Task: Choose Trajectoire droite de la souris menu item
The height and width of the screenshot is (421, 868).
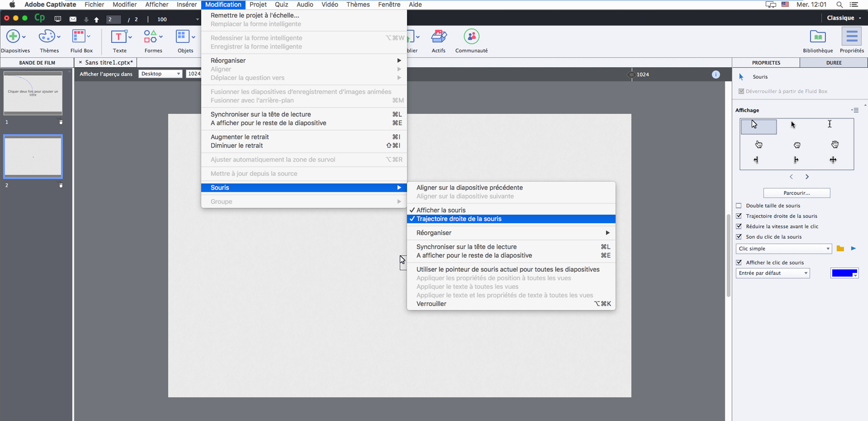Action: click(x=459, y=219)
